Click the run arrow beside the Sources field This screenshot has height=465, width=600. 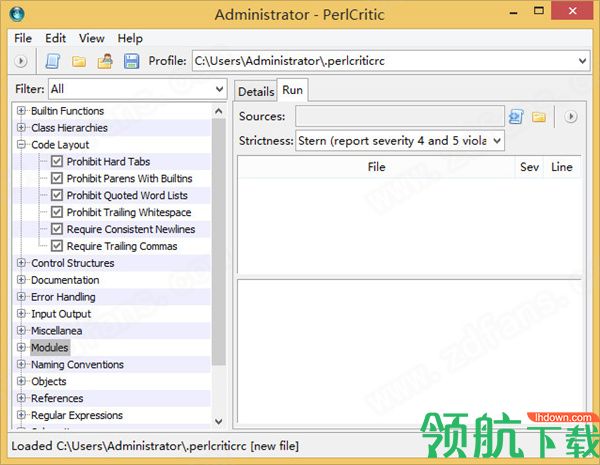click(x=571, y=116)
